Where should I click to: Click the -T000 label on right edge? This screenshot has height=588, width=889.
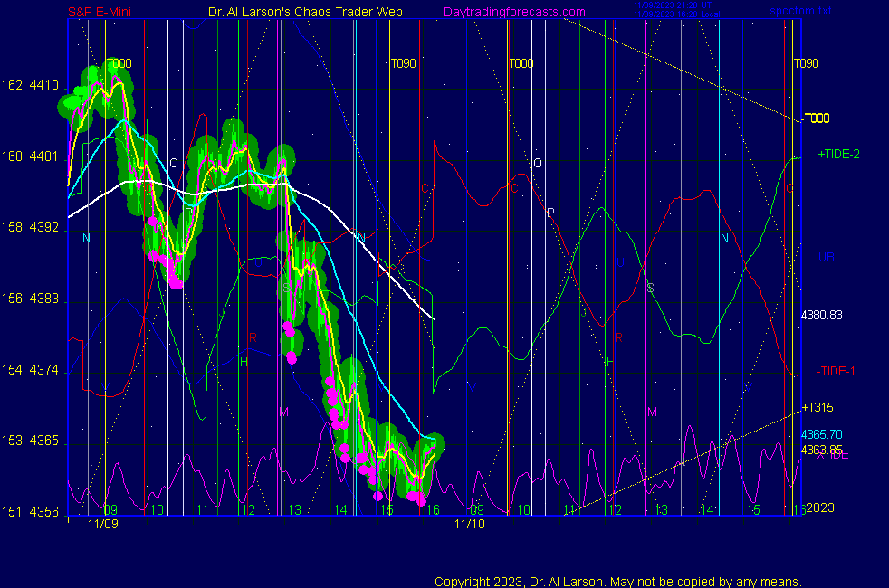pos(817,119)
